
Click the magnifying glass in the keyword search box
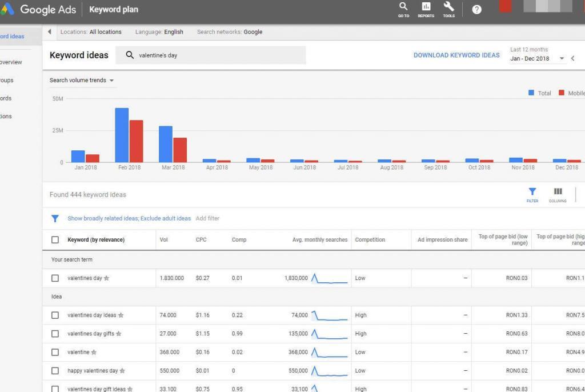click(x=130, y=55)
